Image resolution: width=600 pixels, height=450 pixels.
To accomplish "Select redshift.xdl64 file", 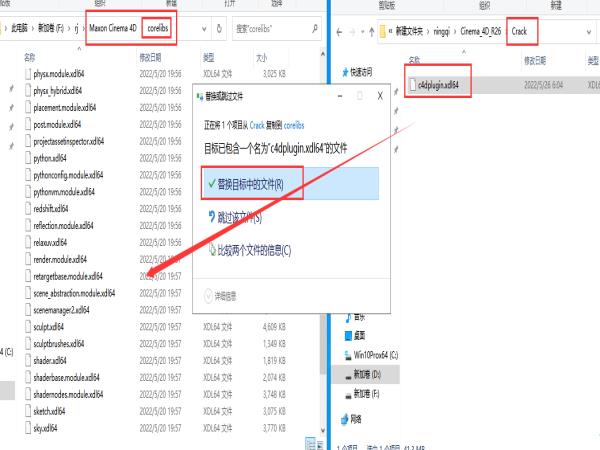I will 47,209.
